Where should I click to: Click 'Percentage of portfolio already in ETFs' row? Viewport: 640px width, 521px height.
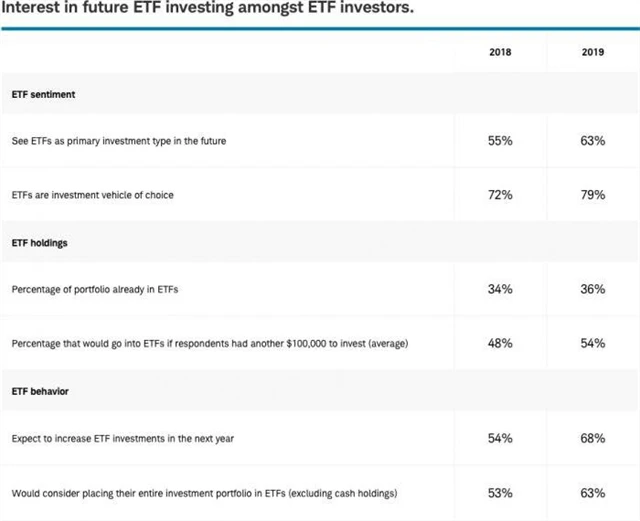pos(95,289)
